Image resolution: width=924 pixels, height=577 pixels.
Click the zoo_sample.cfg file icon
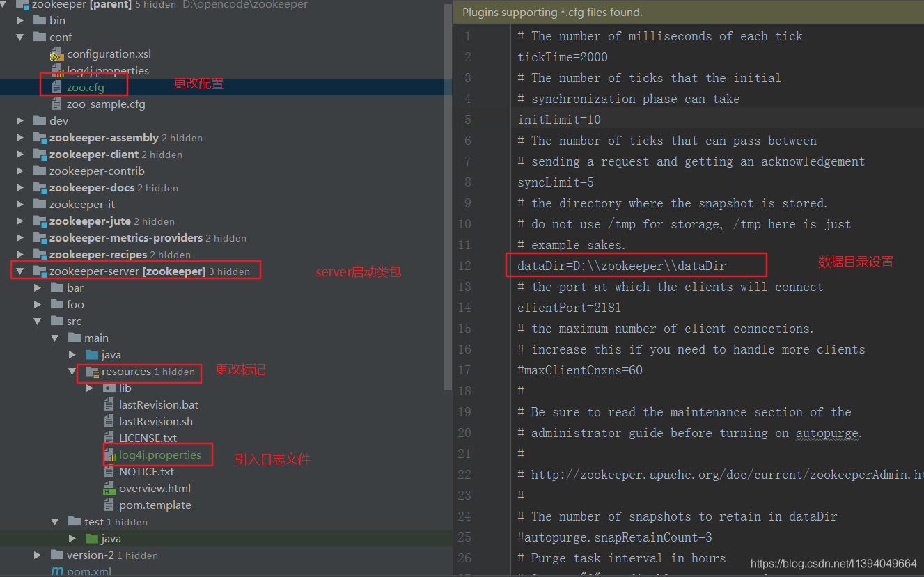57,104
